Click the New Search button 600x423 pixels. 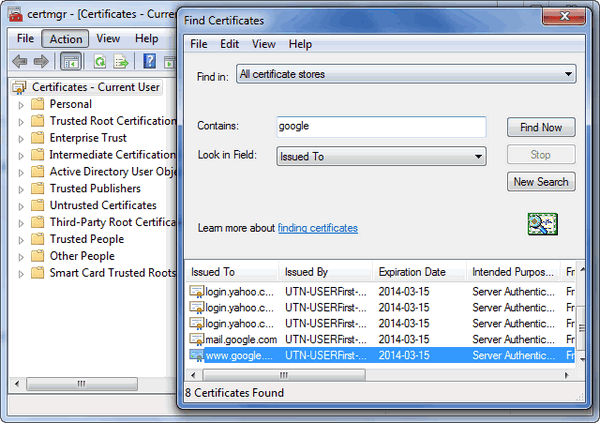coord(541,181)
